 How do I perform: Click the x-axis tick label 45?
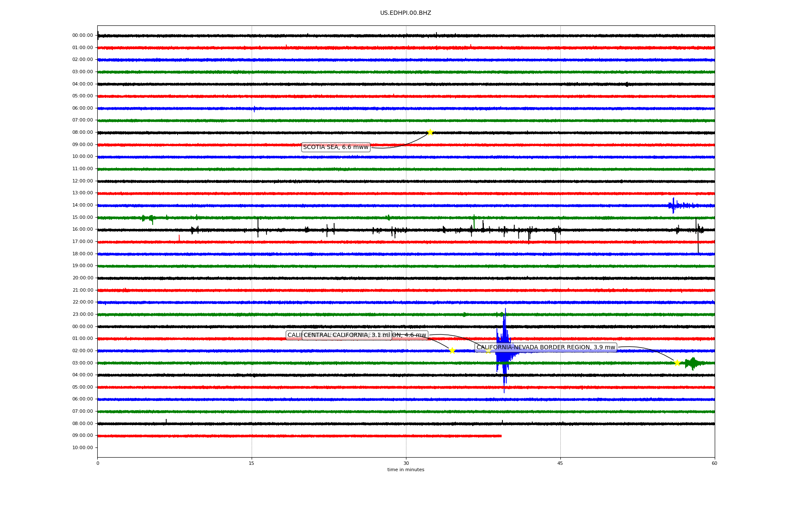coord(560,463)
